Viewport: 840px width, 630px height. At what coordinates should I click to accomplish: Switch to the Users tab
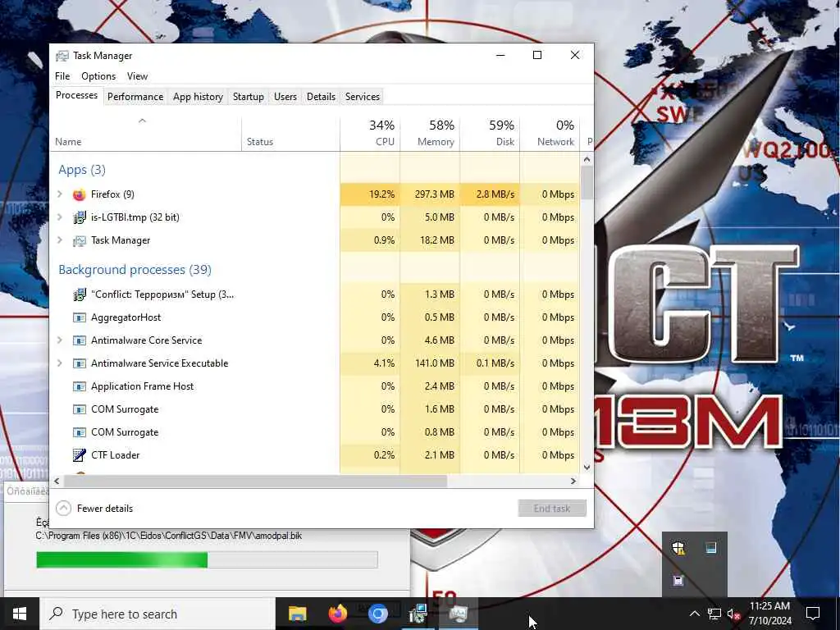click(285, 97)
